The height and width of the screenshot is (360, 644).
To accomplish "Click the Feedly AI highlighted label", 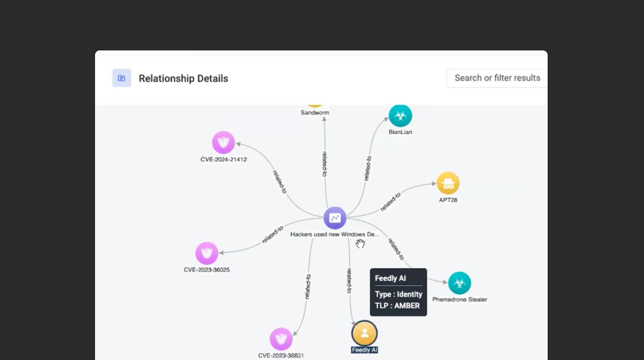I will coord(364,350).
